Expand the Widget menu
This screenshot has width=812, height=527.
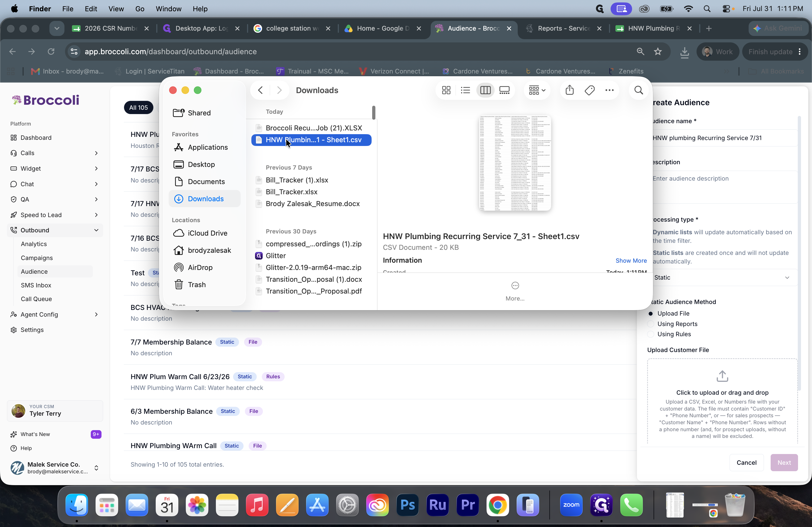point(55,169)
